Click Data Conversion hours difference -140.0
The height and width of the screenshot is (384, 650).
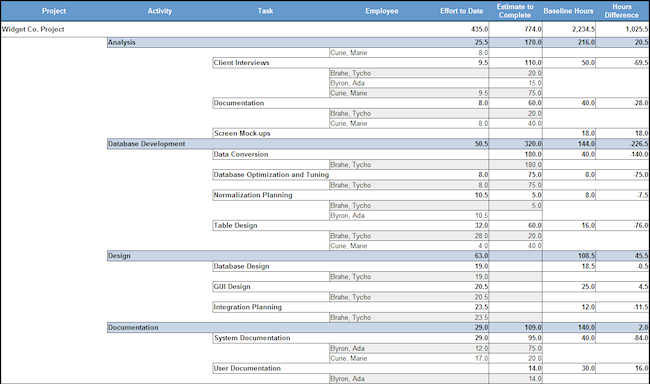[x=639, y=154]
